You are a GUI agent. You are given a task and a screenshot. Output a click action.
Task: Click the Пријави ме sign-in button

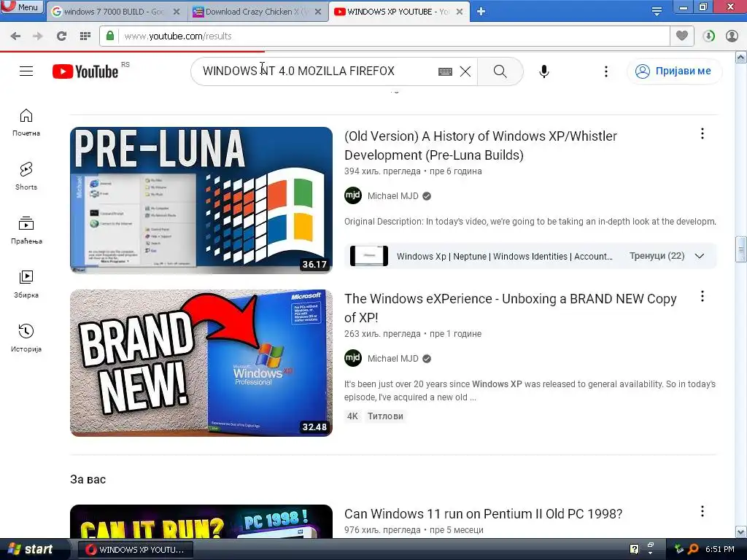click(674, 71)
